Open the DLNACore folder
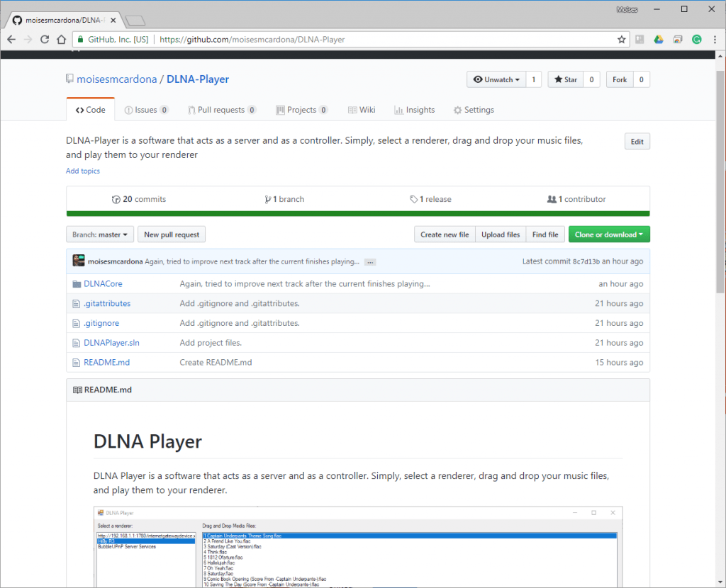726x588 pixels. click(104, 284)
